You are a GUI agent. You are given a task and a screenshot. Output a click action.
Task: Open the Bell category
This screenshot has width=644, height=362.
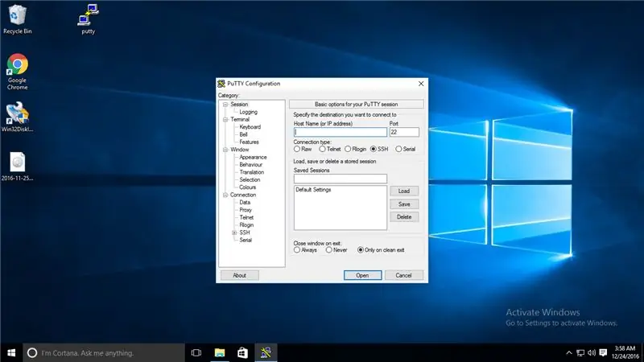click(x=244, y=134)
